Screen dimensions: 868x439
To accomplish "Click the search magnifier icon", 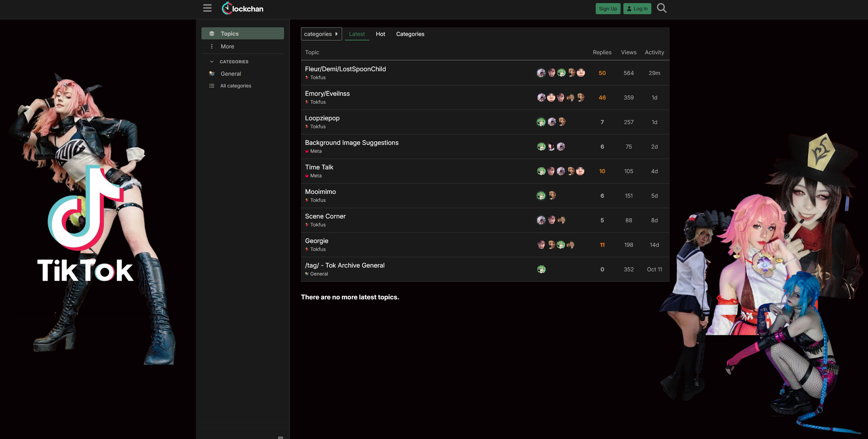I will click(661, 8).
